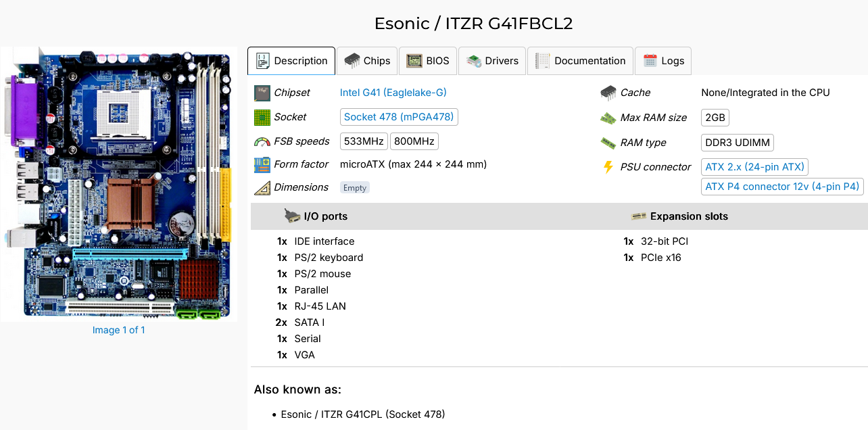View the Logs tab
This screenshot has height=430, width=868.
pos(663,61)
